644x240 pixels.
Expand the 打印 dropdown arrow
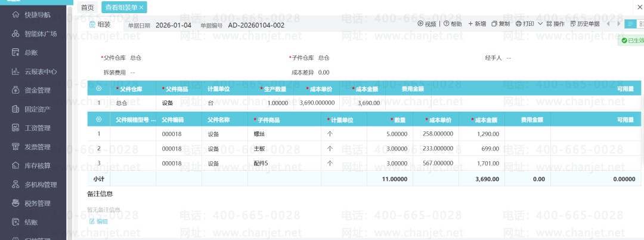point(540,24)
